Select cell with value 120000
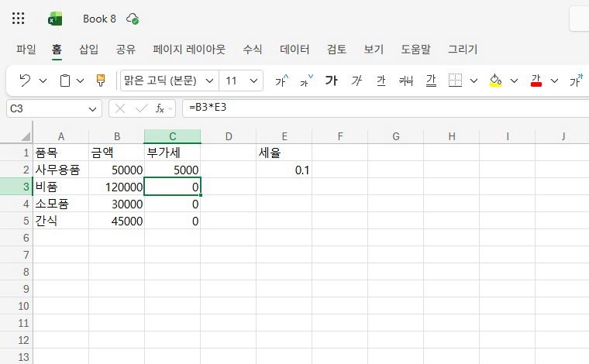The width and height of the screenshot is (589, 364). [116, 187]
